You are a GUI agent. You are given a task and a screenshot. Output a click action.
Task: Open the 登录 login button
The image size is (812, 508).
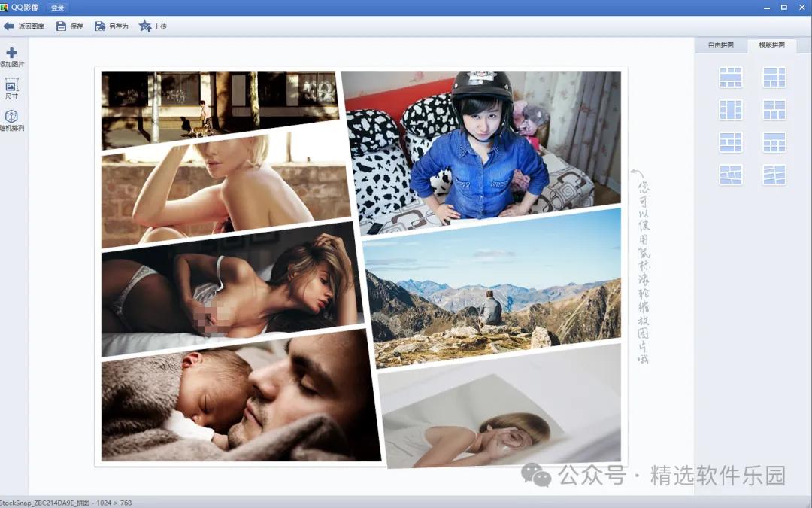[57, 8]
